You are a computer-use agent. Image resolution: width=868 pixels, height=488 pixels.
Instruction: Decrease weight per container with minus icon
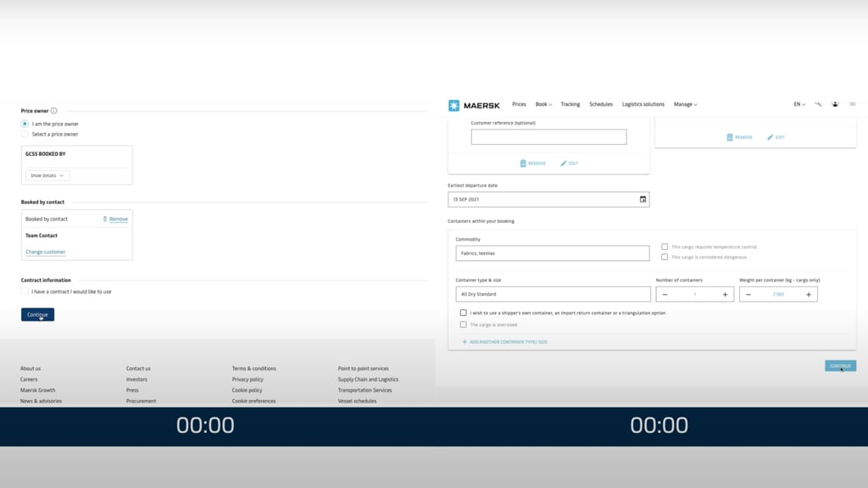pyautogui.click(x=748, y=295)
